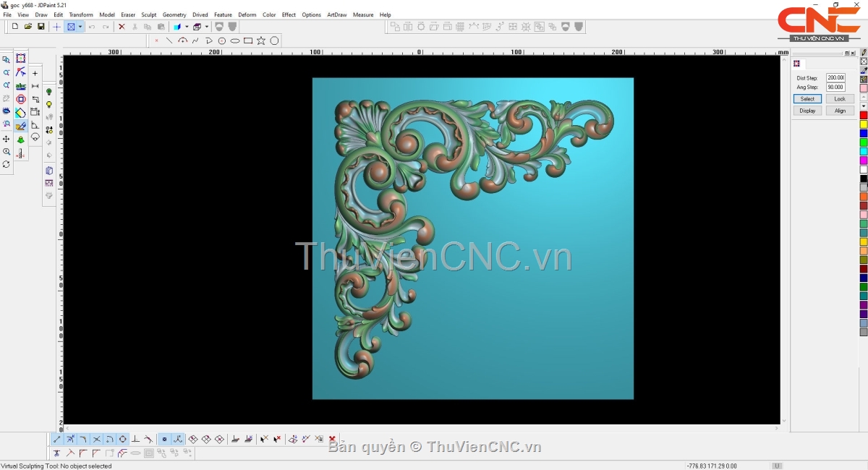Screen dimensions: 868x470
Task: Open file with the folder icon
Action: (x=28, y=27)
